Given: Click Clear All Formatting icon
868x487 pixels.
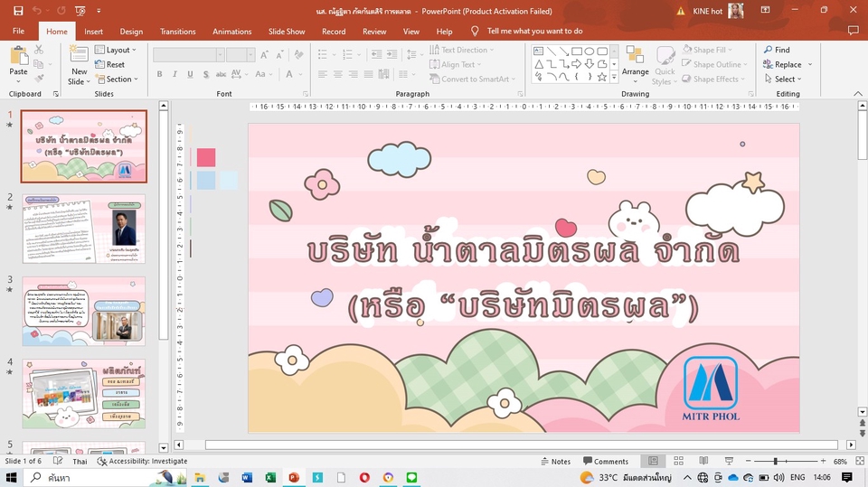Looking at the screenshot, I should tap(299, 54).
